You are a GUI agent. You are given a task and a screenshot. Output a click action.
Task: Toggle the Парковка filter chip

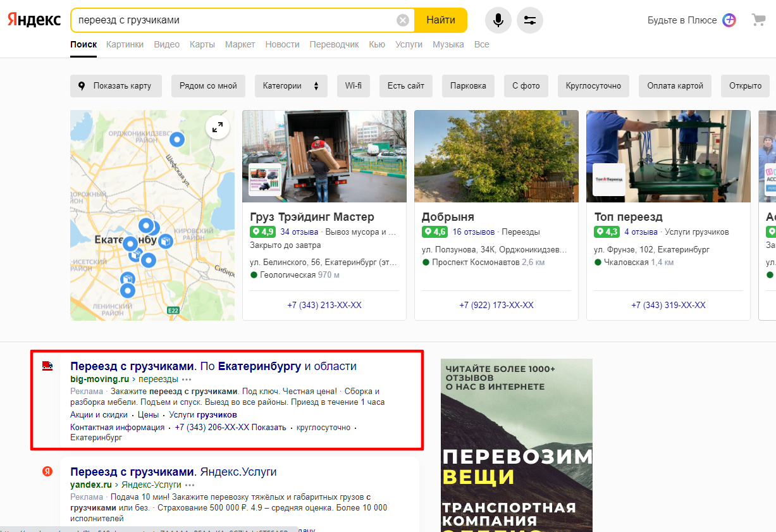click(468, 86)
